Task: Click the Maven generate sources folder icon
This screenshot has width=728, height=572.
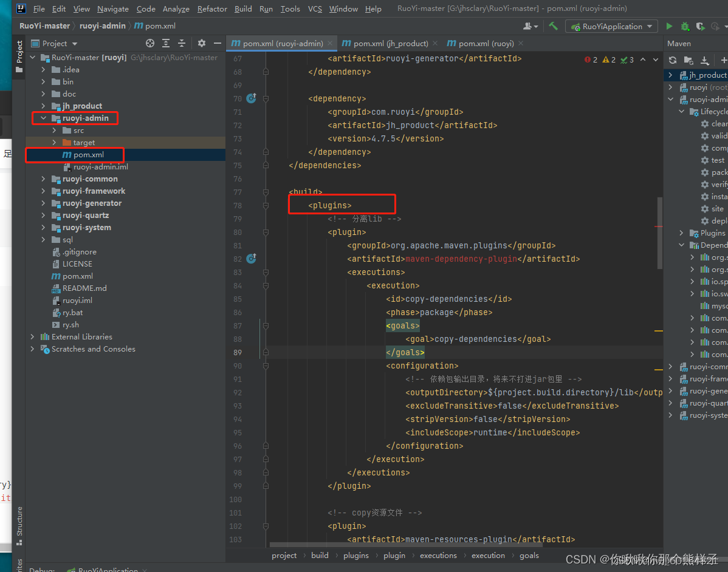Action: 689,60
